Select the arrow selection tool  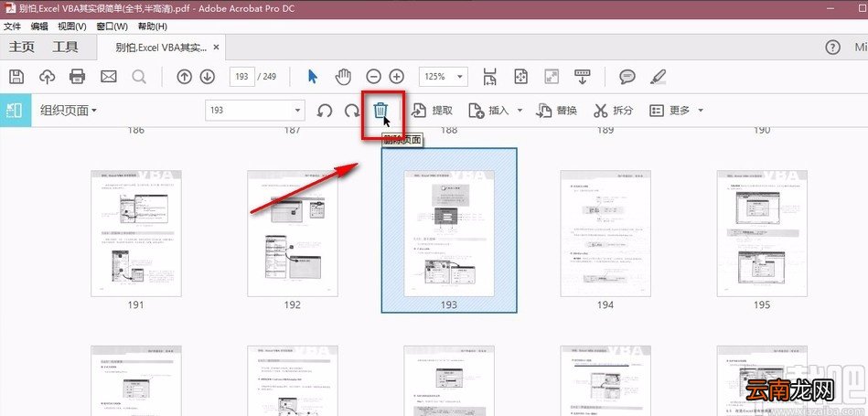click(313, 76)
